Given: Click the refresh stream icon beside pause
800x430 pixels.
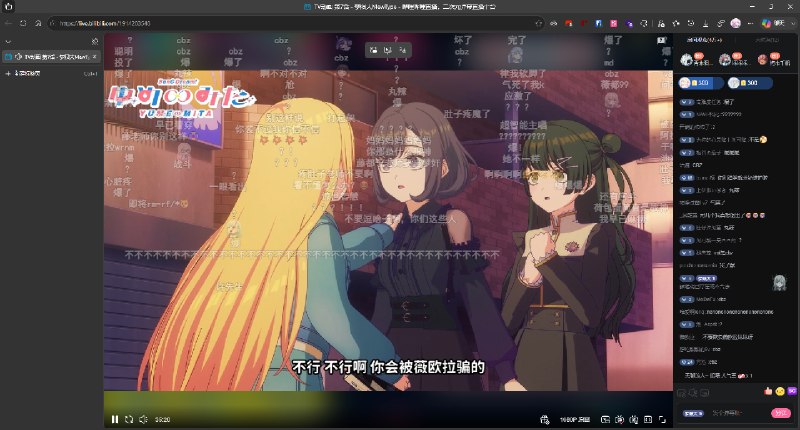Looking at the screenshot, I should tap(129, 419).
